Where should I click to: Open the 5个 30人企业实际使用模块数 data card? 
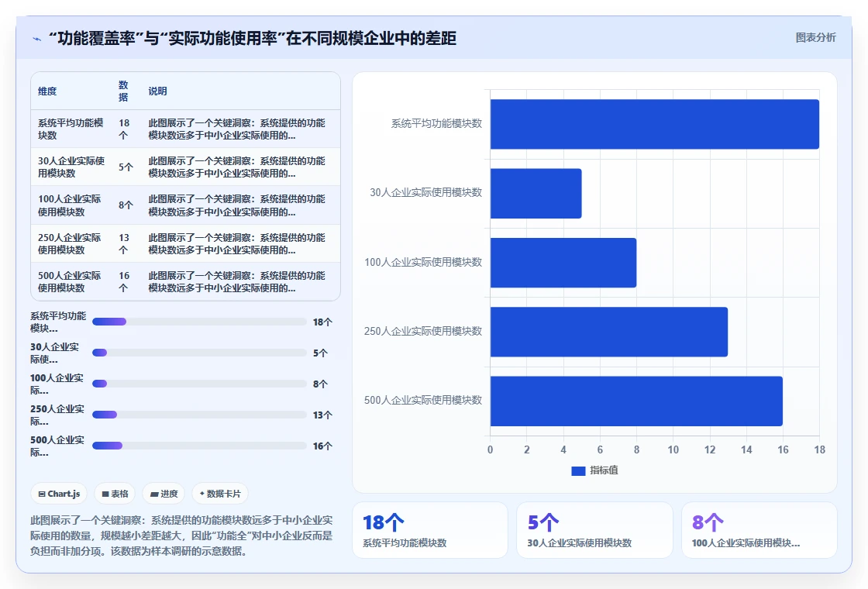tap(594, 530)
